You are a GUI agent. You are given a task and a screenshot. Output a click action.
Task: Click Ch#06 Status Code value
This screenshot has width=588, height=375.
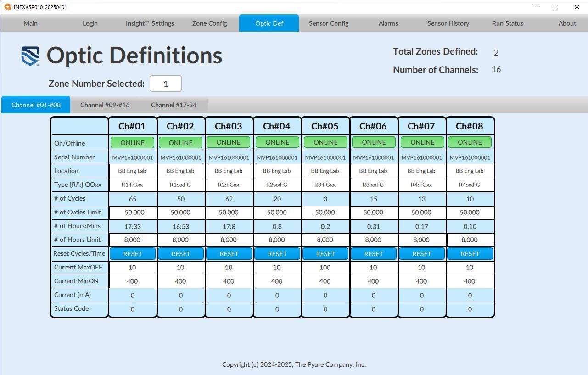click(x=374, y=309)
